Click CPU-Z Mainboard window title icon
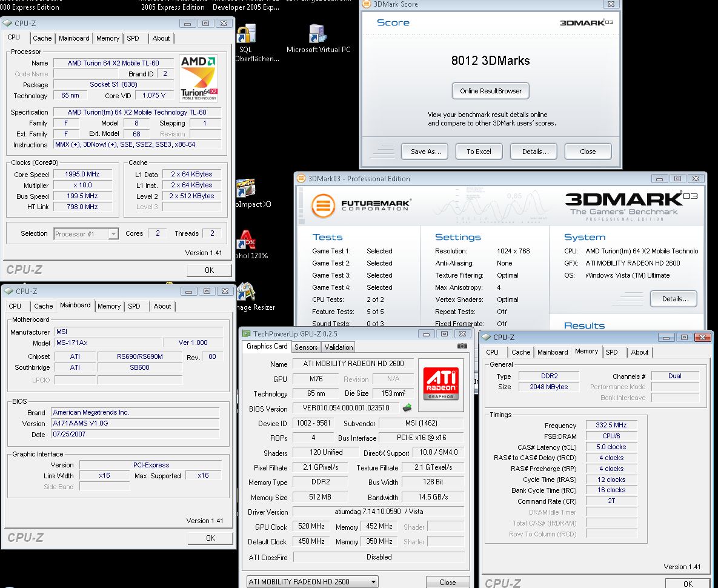 [8, 291]
